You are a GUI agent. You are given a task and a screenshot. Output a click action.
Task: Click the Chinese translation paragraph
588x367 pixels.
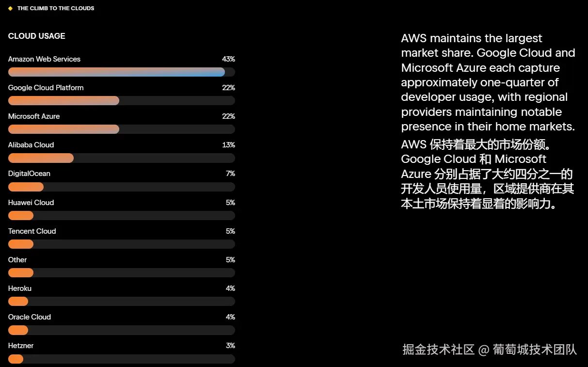pos(487,174)
